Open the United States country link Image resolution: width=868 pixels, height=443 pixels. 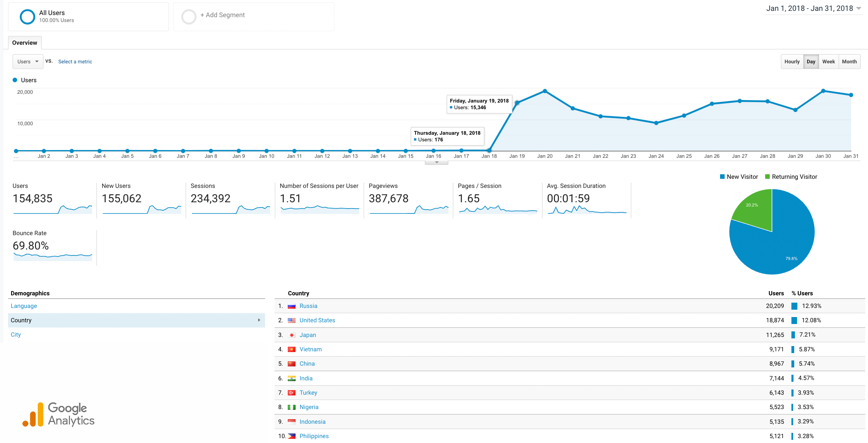click(317, 320)
